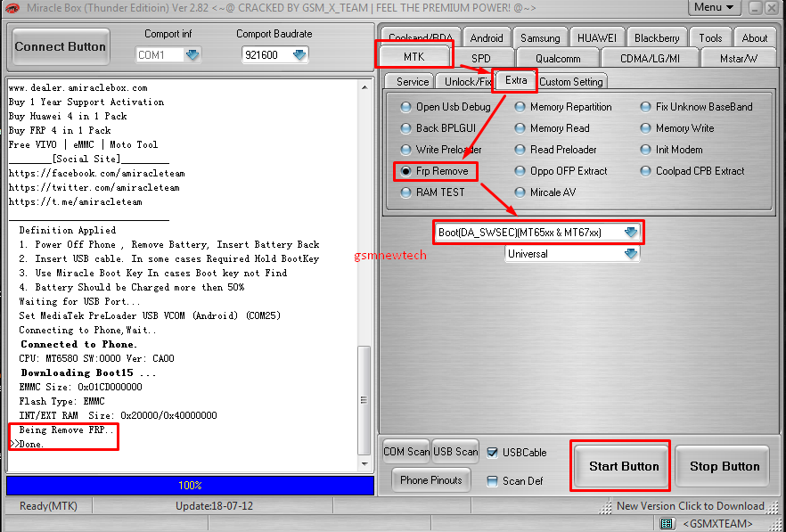The height and width of the screenshot is (532, 786).
Task: Click the log scrollbar down arrow
Action: point(364,463)
